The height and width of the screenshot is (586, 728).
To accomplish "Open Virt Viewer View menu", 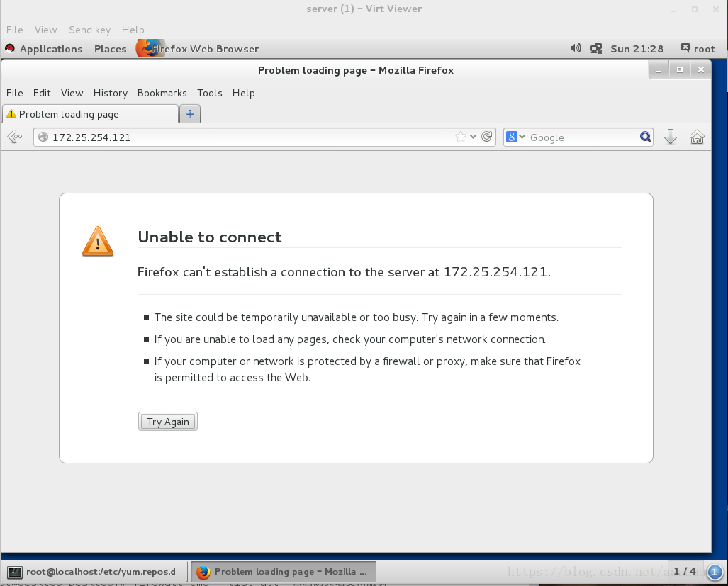I will tap(45, 30).
